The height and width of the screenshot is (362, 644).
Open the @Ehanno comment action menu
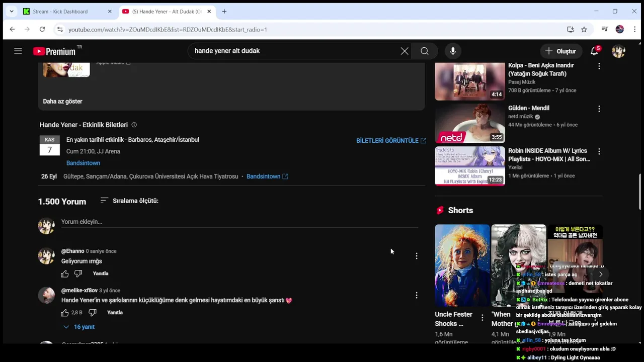(x=416, y=256)
